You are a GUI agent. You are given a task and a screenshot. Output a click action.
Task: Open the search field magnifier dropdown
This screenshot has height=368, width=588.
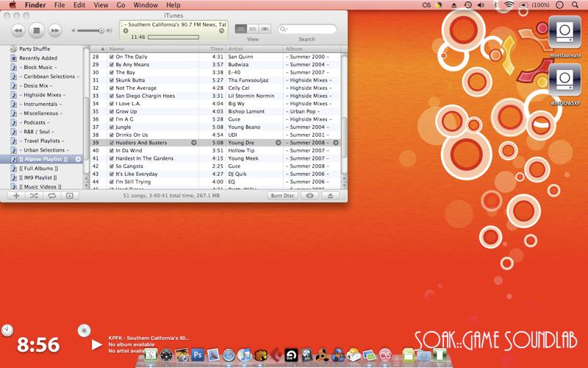pos(284,29)
